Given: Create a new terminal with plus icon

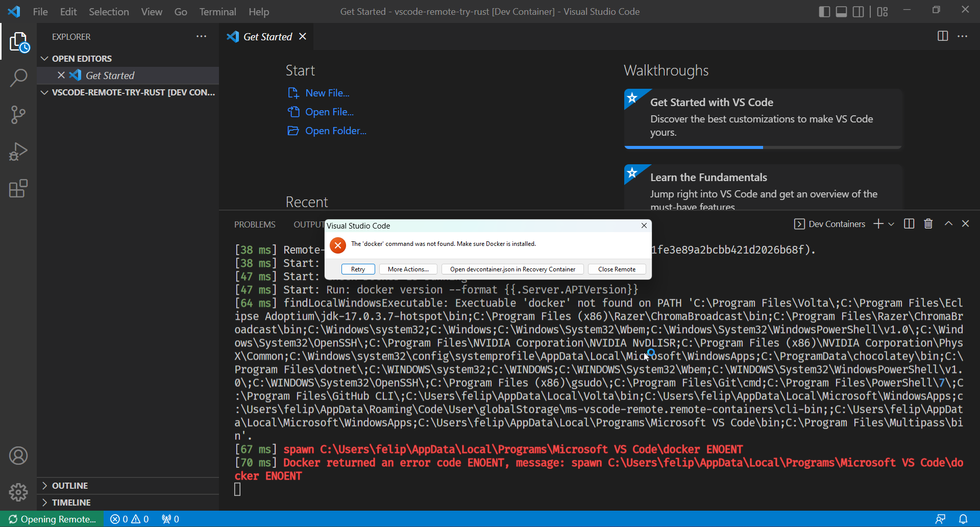Looking at the screenshot, I should tap(878, 223).
